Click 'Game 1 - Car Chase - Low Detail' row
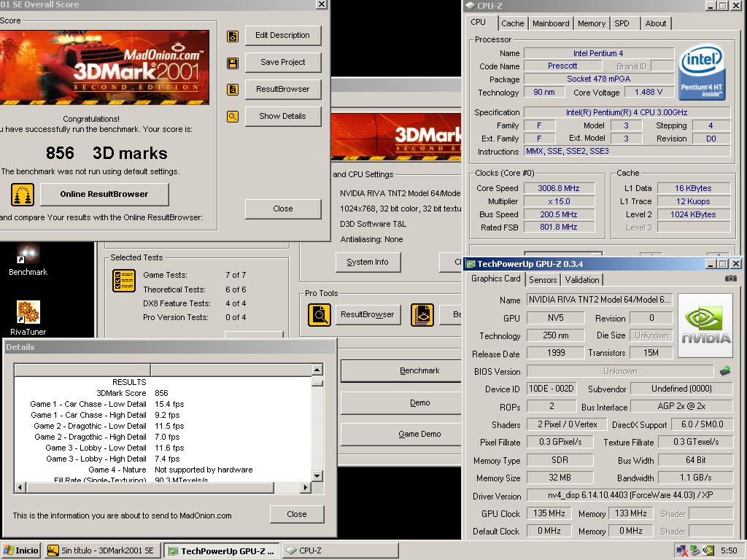Image resolution: width=747 pixels, height=560 pixels. tap(162, 404)
